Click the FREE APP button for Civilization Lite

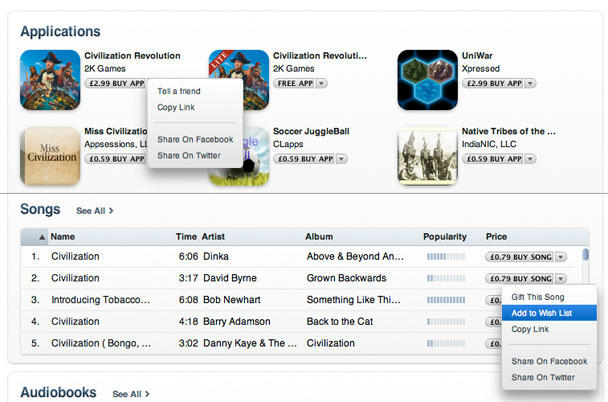coord(293,84)
